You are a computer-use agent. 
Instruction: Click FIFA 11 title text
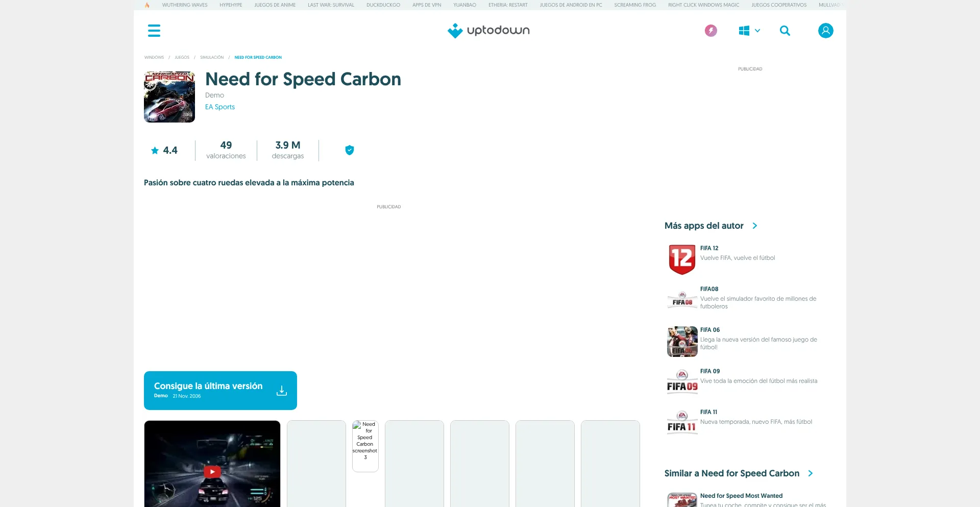tap(708, 412)
